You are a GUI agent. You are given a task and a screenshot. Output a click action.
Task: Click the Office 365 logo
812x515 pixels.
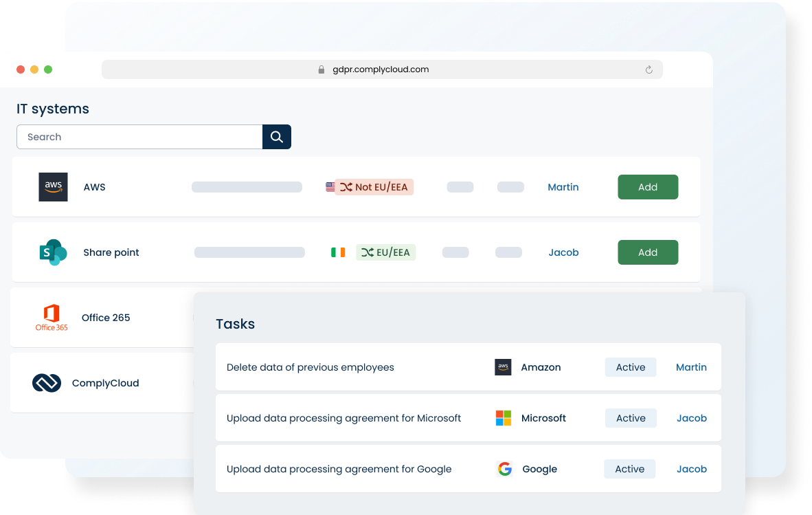51,317
